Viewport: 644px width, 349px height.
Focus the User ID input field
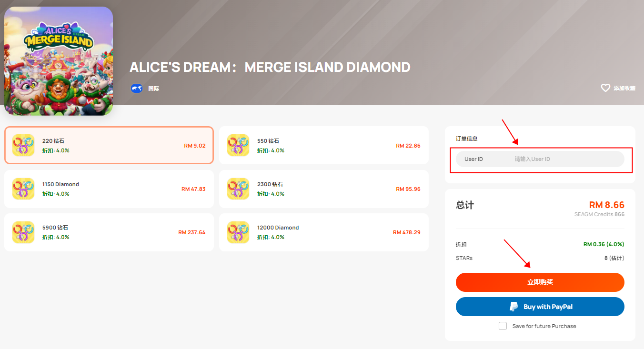pos(540,159)
